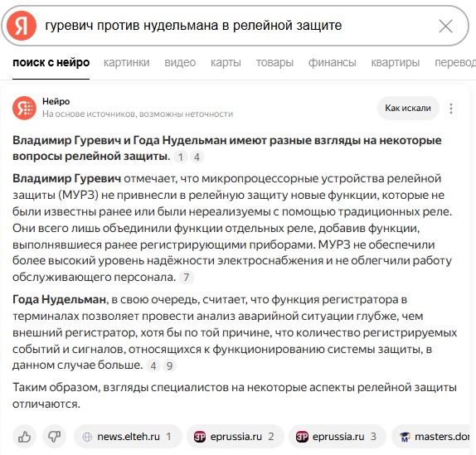Click the Как искали button
Image resolution: width=476 pixels, height=455 pixels.
(x=408, y=108)
